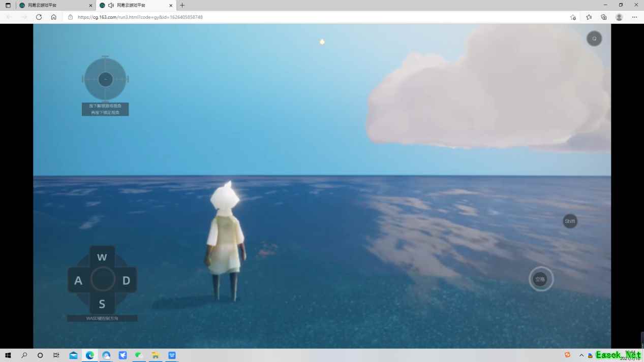Click the URL address bar
Viewport: 644px width, 362px height.
(305, 17)
